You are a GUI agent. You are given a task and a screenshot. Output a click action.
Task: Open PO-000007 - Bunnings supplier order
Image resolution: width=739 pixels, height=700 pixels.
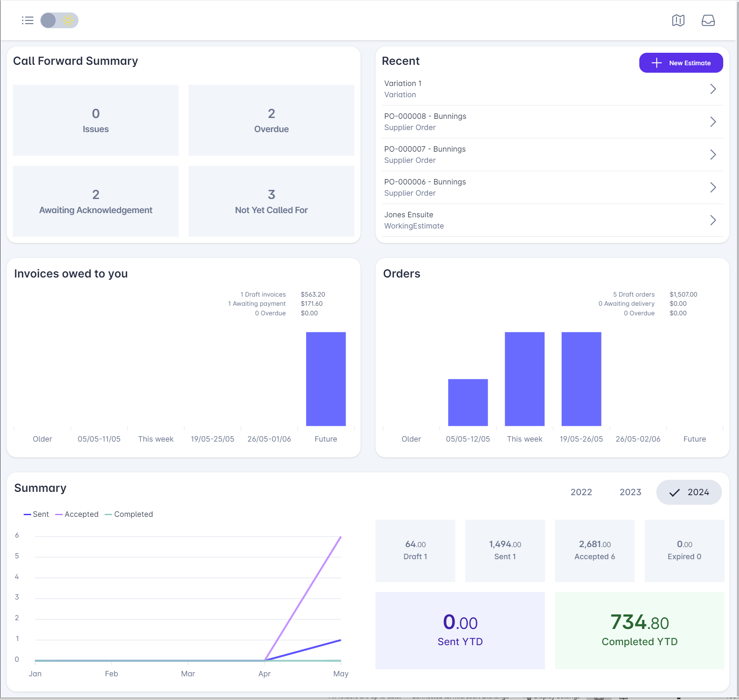(552, 155)
